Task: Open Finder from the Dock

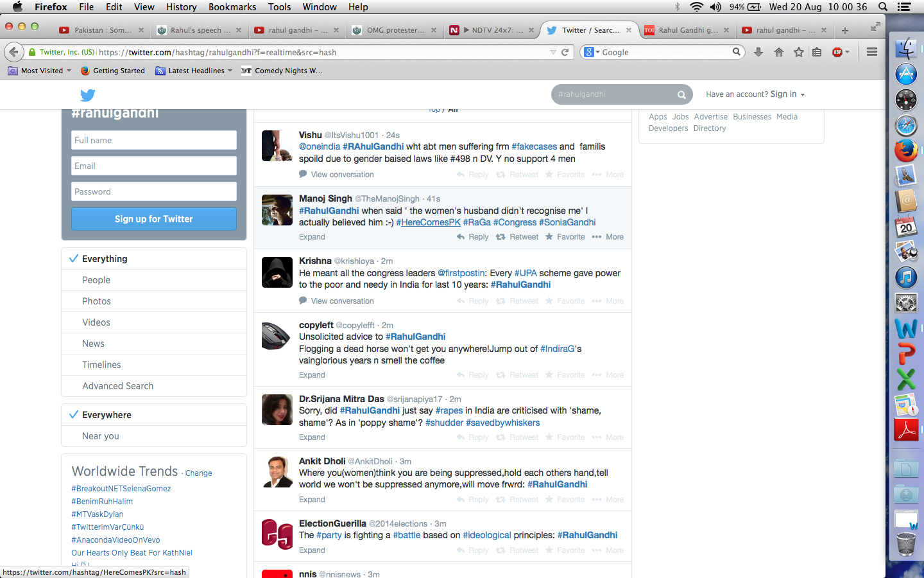Action: (x=906, y=49)
